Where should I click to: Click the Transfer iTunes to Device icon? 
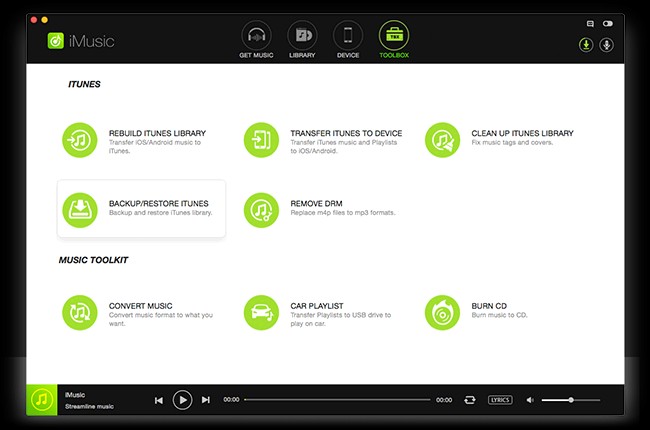click(x=261, y=140)
